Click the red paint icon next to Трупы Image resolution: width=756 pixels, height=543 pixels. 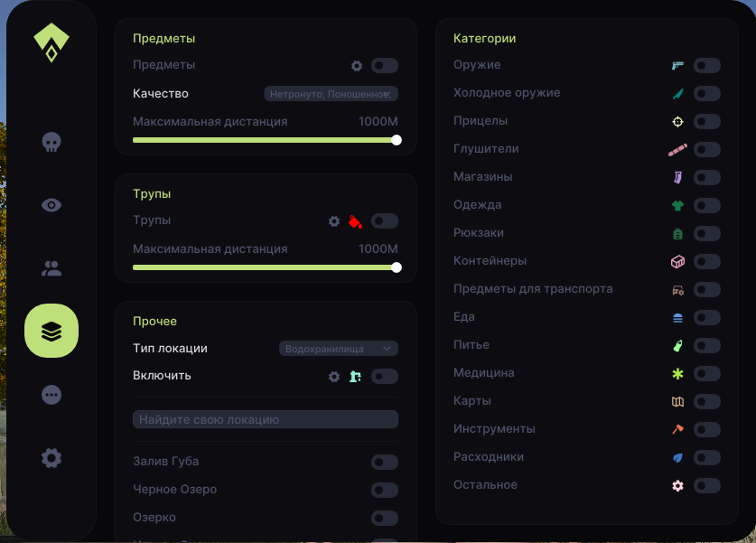coord(356,220)
